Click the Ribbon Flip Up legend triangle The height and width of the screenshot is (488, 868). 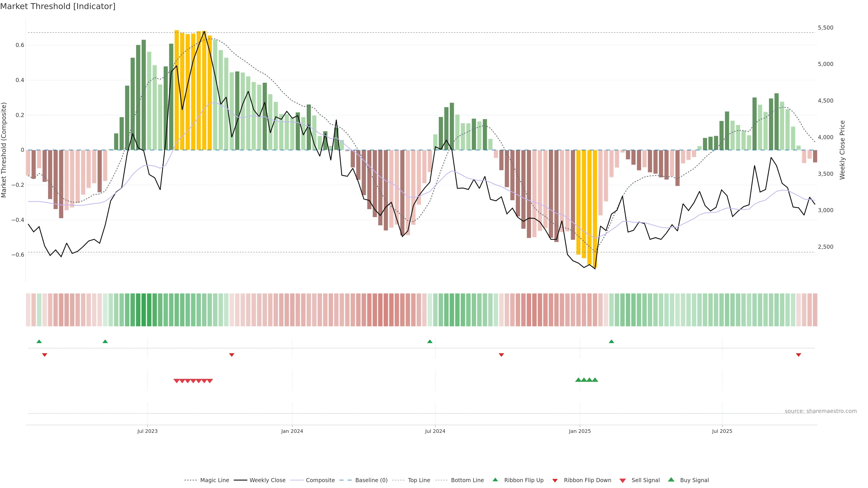point(495,480)
